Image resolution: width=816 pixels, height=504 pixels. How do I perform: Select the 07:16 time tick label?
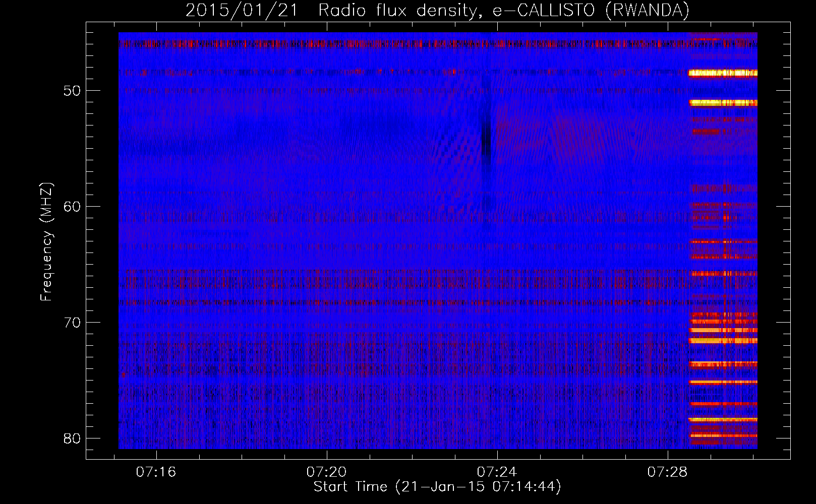pyautogui.click(x=156, y=472)
